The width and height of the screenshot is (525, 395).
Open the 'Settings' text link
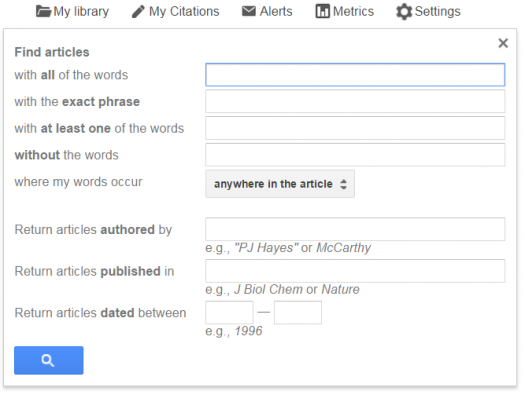tap(438, 12)
